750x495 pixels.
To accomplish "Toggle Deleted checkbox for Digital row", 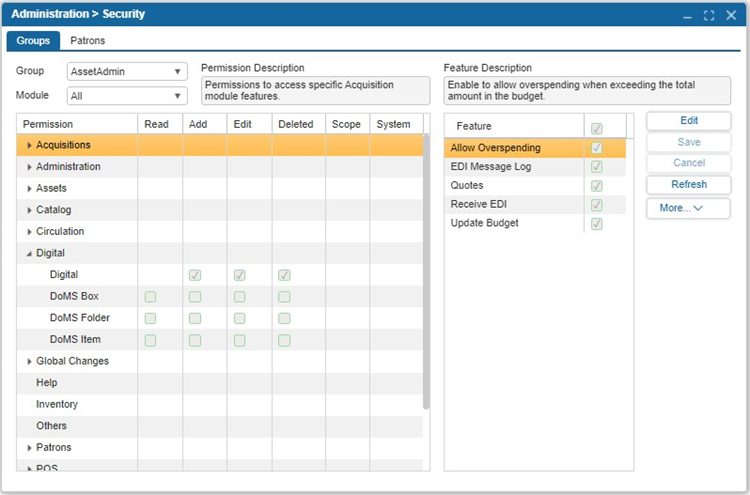I will (284, 275).
